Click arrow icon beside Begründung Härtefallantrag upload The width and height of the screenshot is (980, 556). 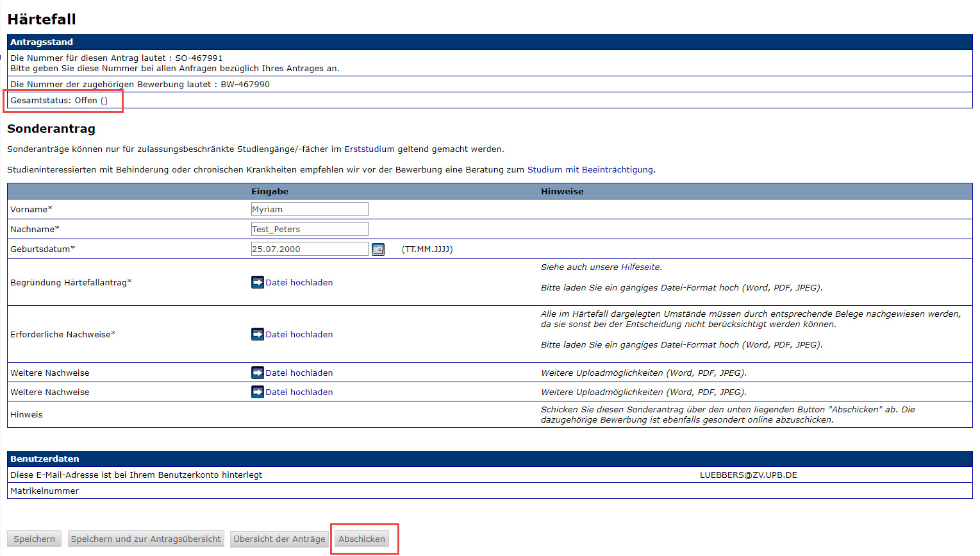[x=257, y=282]
